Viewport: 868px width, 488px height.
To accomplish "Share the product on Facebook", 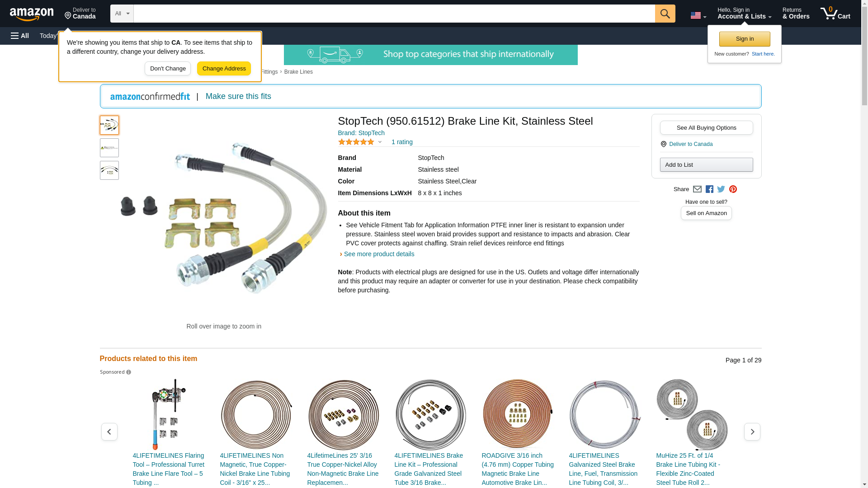I will pos(709,189).
